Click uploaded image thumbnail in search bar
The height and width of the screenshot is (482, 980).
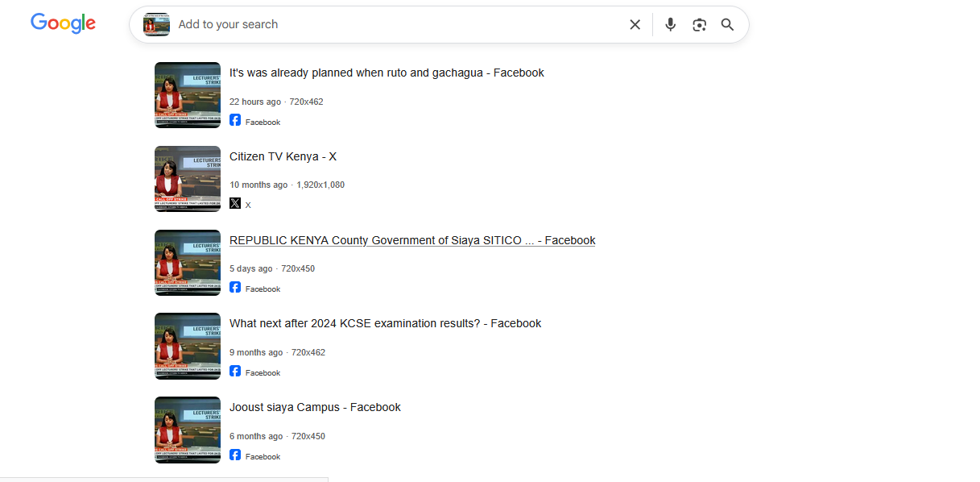pos(156,25)
